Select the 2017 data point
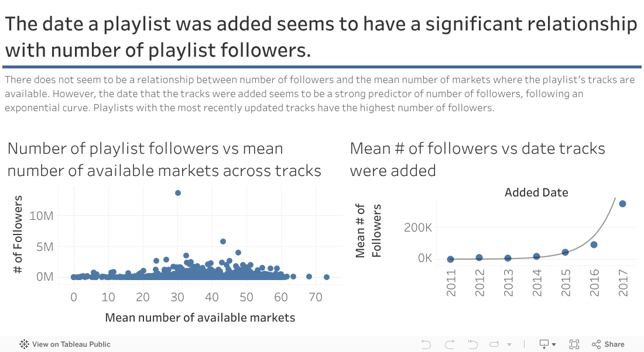644x352 pixels. (622, 203)
